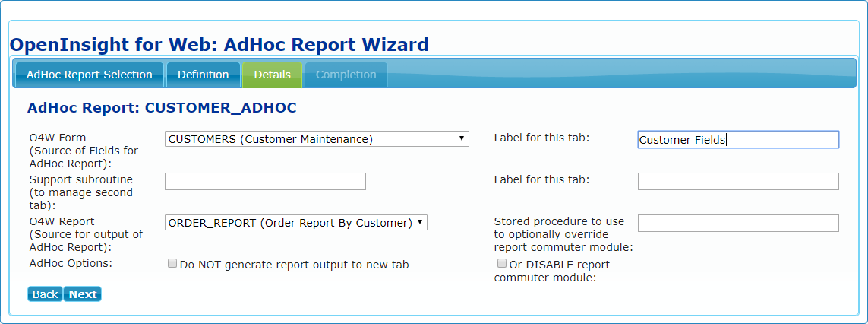868x324 pixels.
Task: Enable Do NOT generate report output checkbox
Action: pos(172,264)
